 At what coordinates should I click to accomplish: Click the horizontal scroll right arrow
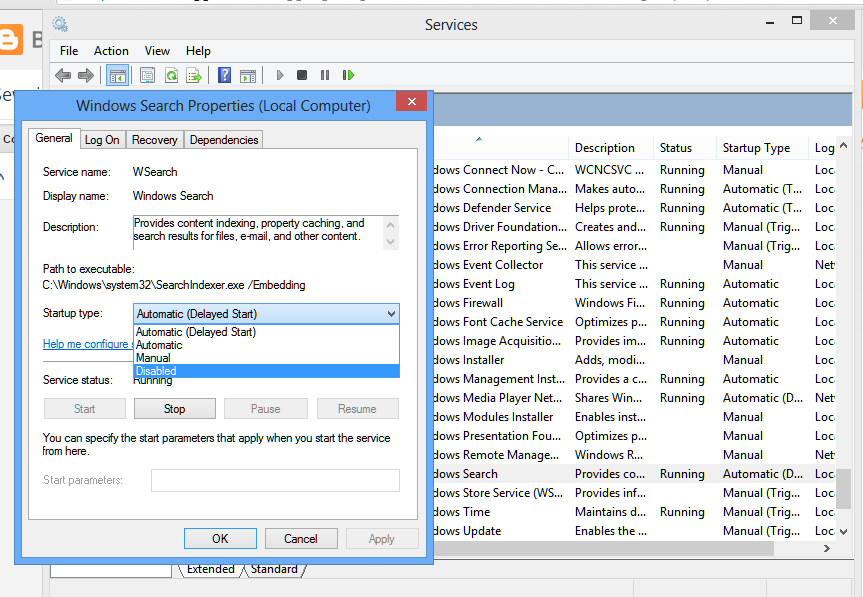point(826,549)
